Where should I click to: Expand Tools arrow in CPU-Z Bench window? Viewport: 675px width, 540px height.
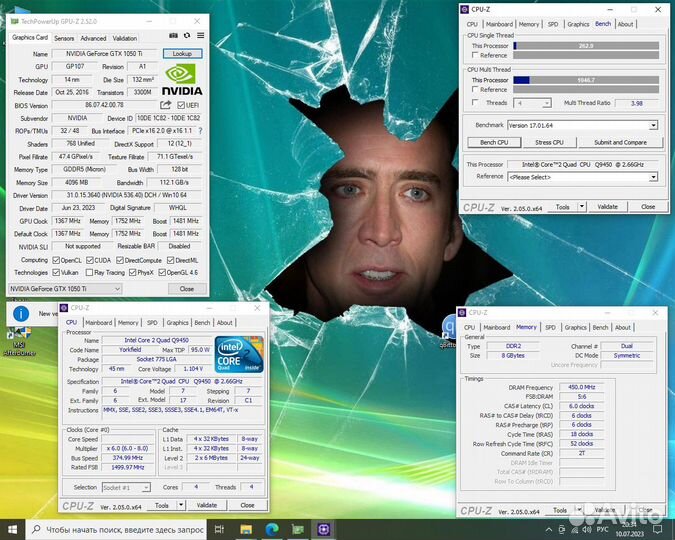[x=582, y=207]
